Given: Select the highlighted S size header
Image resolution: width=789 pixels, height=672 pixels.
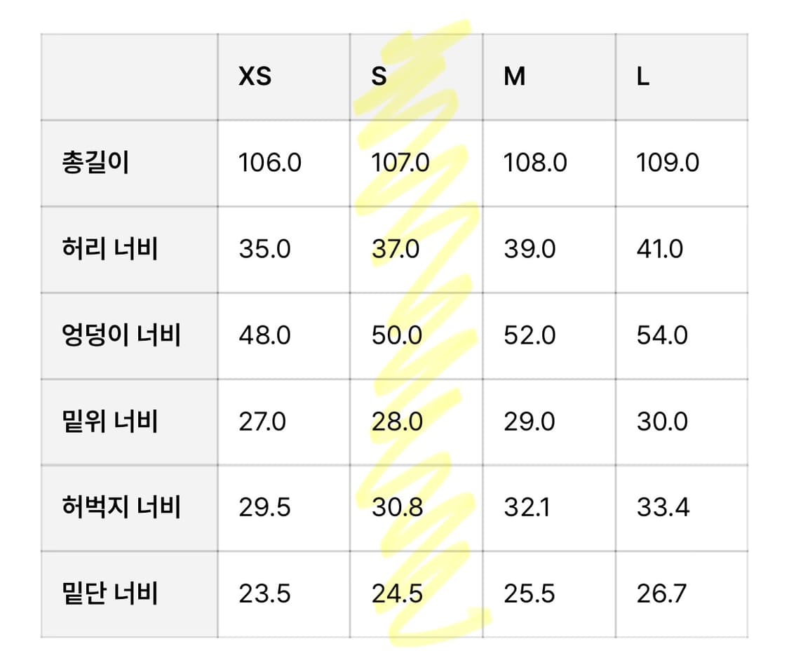Looking at the screenshot, I should point(379,76).
